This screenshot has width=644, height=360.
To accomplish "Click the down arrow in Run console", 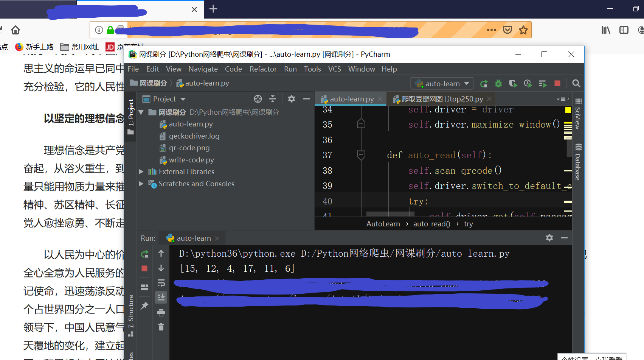I will (161, 268).
